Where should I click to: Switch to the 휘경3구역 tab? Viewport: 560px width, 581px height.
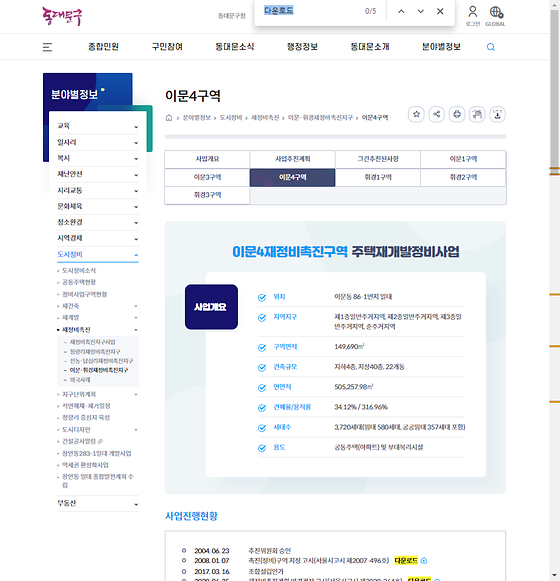[x=207, y=195]
